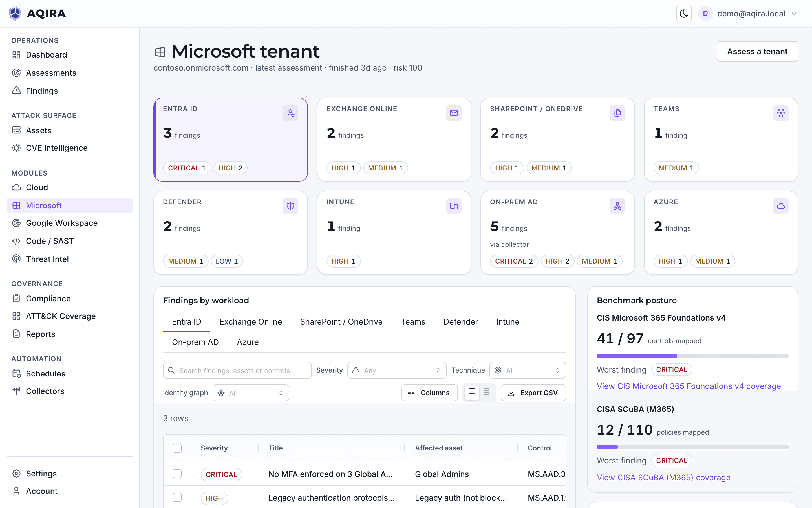Click the CISA SCuBA policies mapped progress bar

click(x=692, y=447)
